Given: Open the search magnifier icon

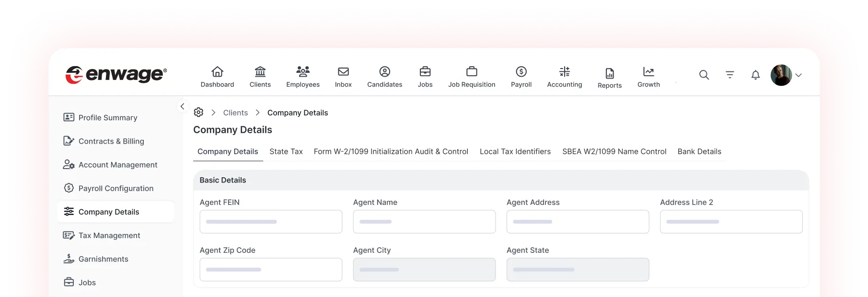Looking at the screenshot, I should pyautogui.click(x=704, y=75).
